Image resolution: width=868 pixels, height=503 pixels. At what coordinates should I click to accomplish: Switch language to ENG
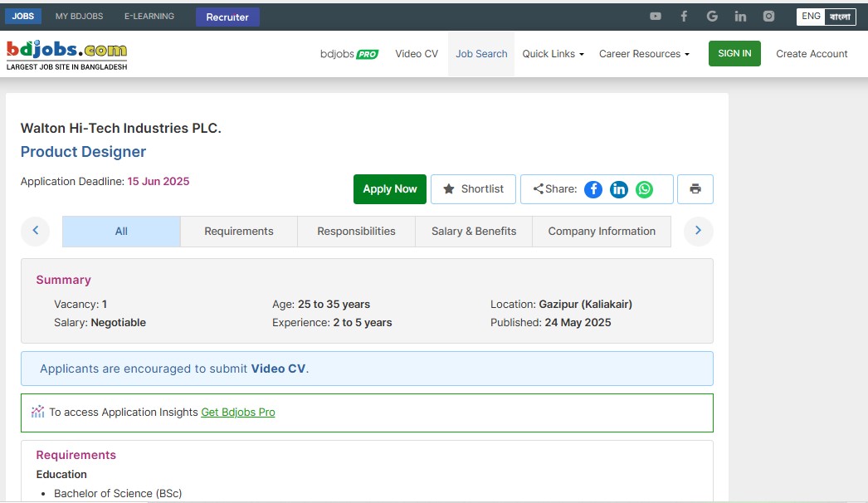pyautogui.click(x=811, y=17)
